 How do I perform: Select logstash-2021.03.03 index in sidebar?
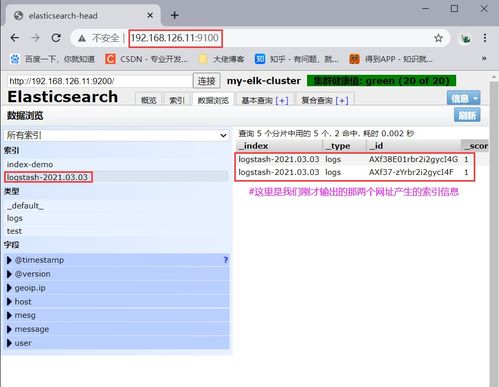pyautogui.click(x=48, y=177)
